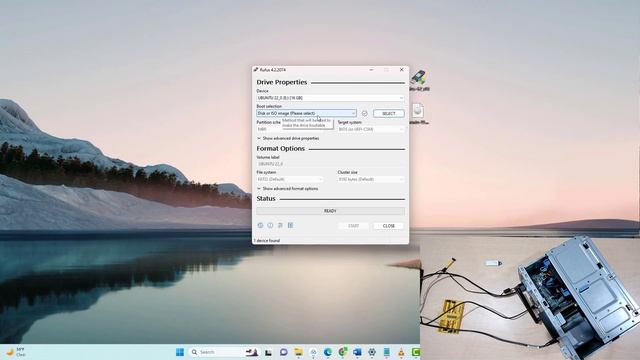This screenshot has width=640, height=360.
Task: Open the Rufus about info icon
Action: tap(270, 225)
